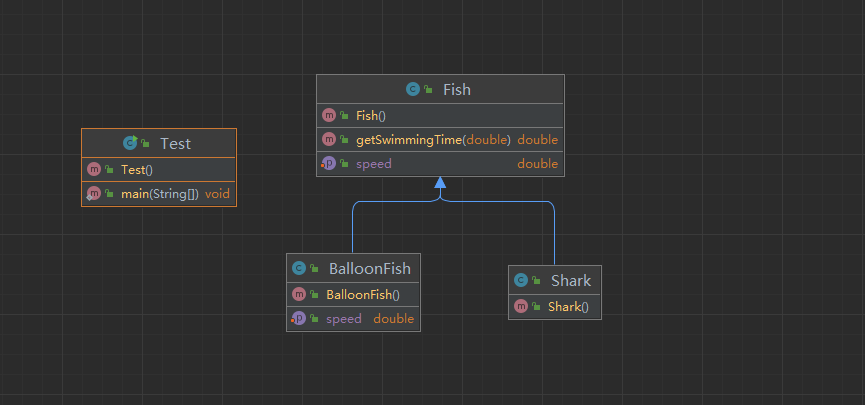Select the Fish class title
The width and height of the screenshot is (865, 405).
point(456,89)
